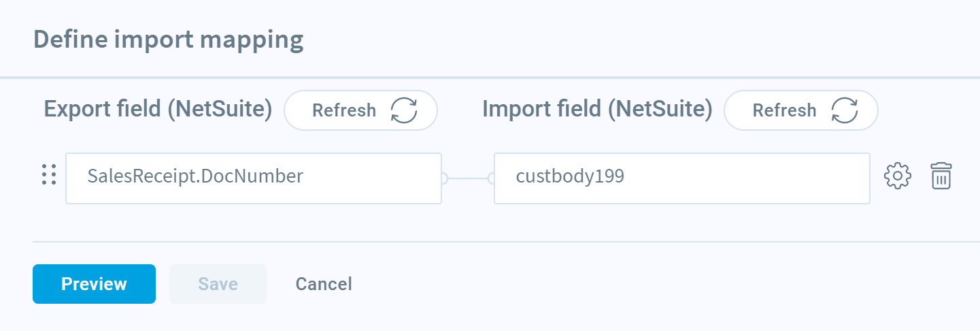The image size is (980, 331).
Task: Focus the custbody199 import field
Action: (x=682, y=178)
